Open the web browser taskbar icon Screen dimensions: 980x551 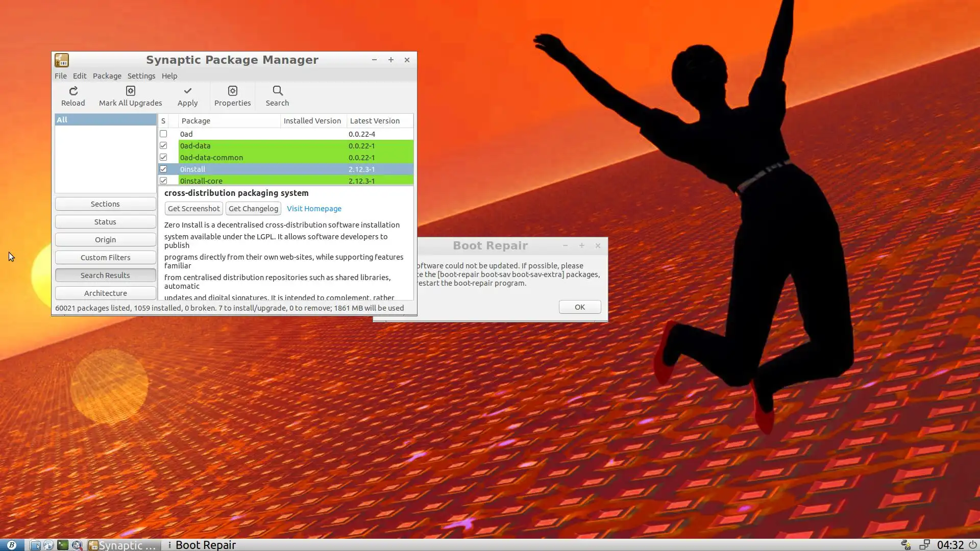point(48,545)
